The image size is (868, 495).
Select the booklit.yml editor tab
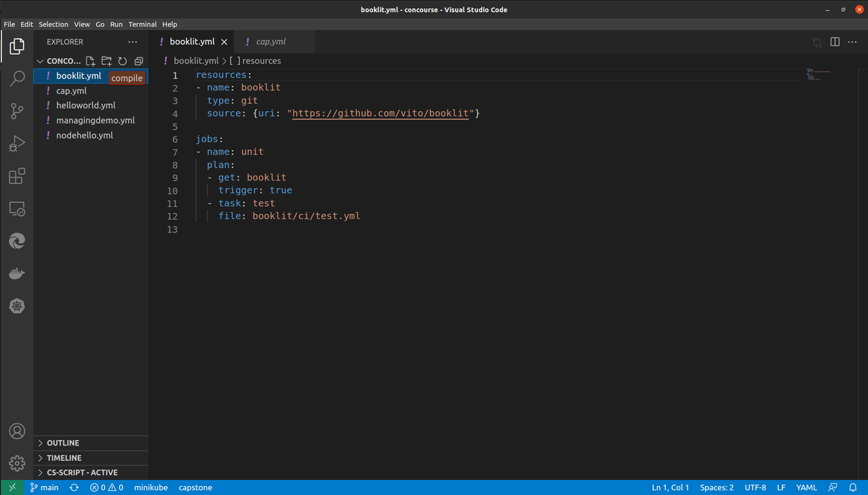[192, 42]
